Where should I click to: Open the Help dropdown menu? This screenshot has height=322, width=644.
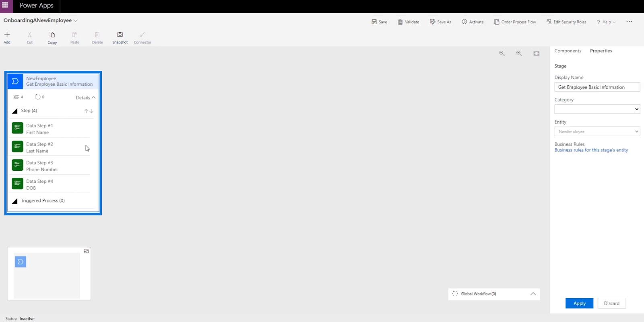click(606, 22)
